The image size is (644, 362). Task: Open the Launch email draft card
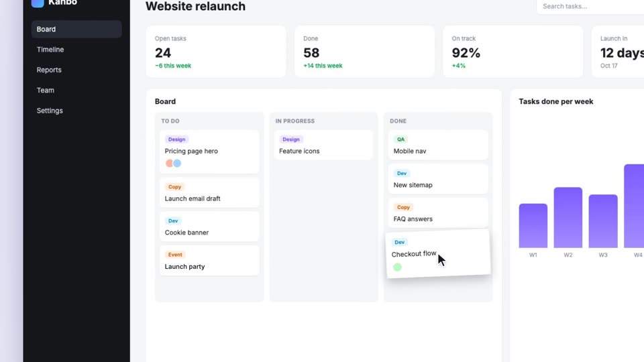point(209,192)
